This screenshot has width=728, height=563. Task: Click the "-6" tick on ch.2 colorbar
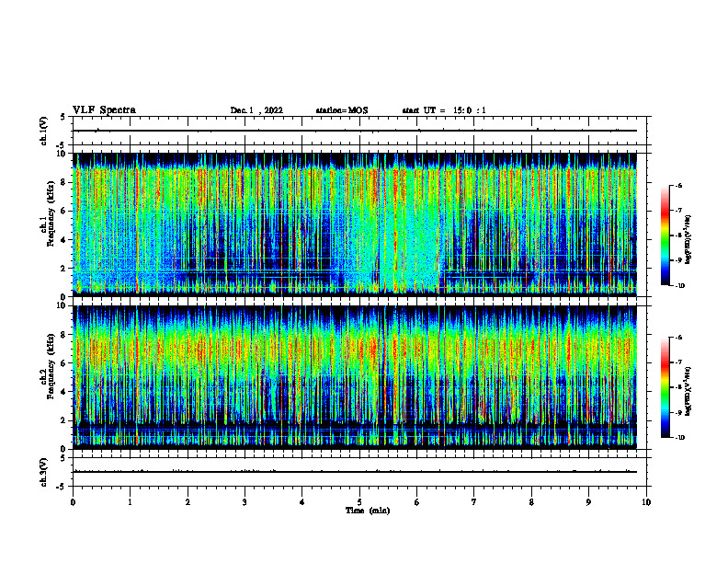[x=678, y=338]
